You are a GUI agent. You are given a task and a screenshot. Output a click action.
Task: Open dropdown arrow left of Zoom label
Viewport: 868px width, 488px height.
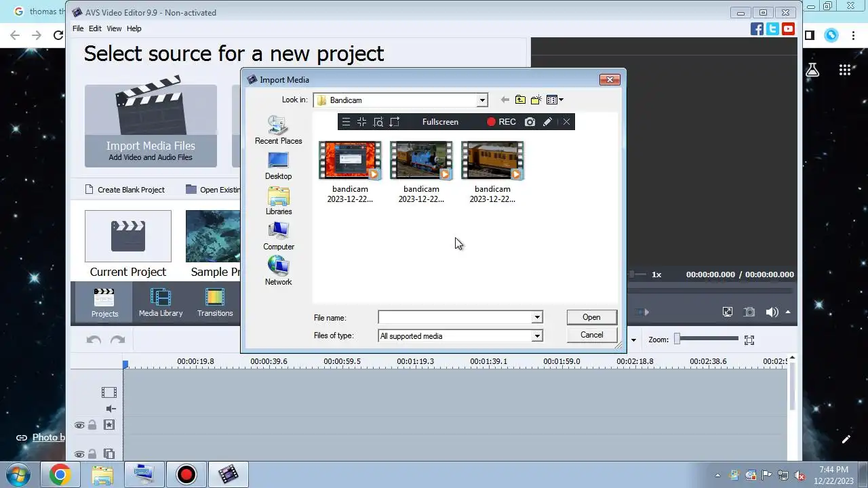634,340
